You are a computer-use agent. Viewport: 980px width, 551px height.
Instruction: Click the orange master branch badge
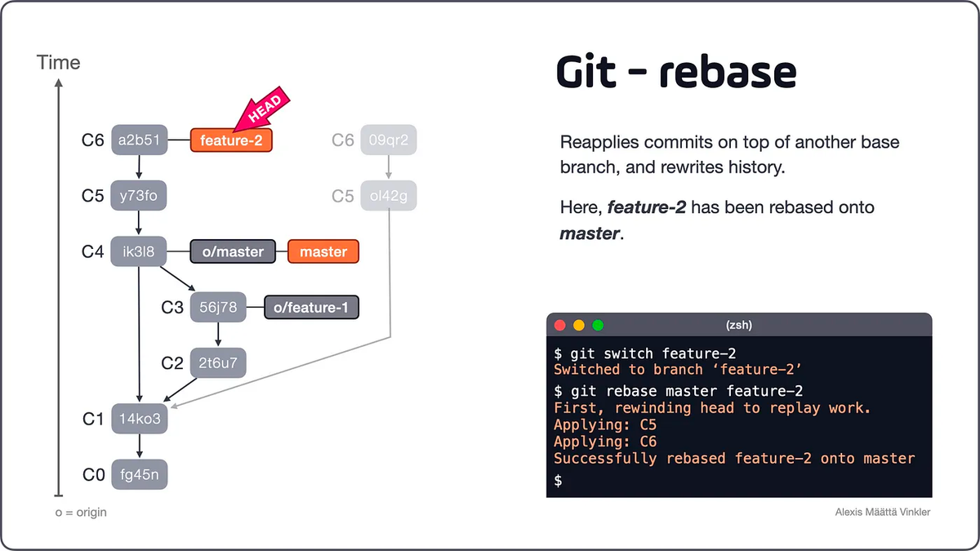click(323, 251)
